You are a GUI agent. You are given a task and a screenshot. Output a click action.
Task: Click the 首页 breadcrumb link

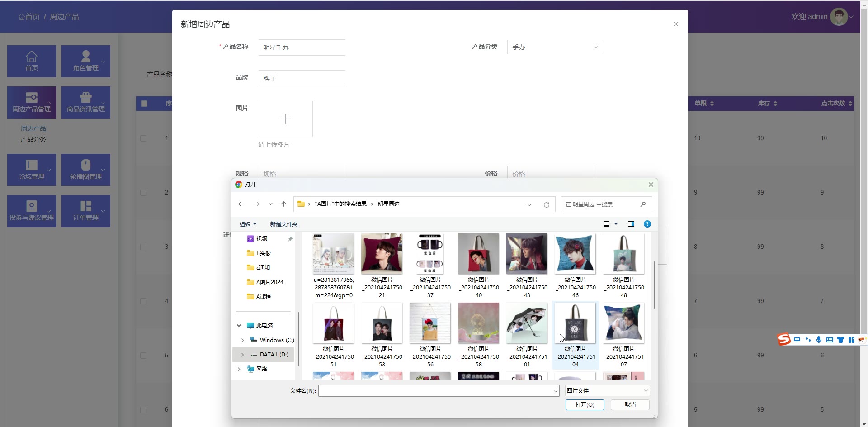(29, 17)
